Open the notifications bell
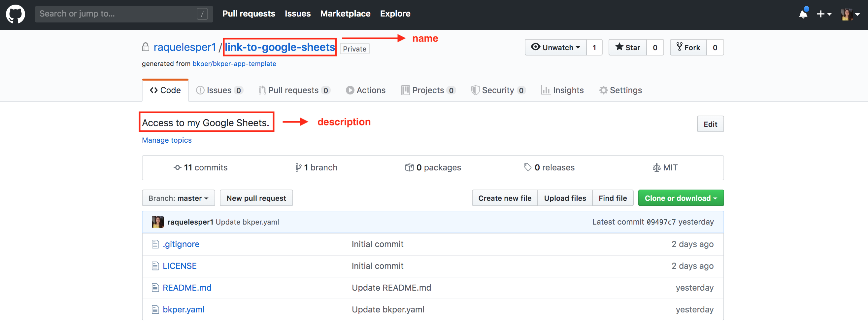 pyautogui.click(x=803, y=14)
